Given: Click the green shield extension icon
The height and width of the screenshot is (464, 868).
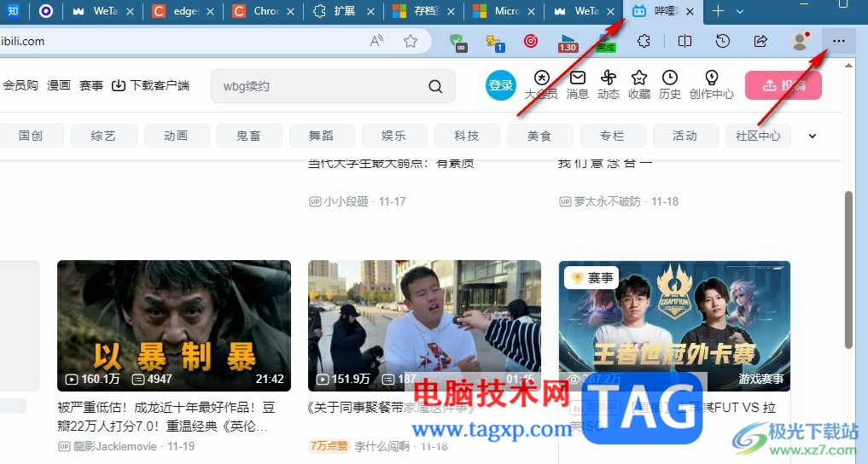Looking at the screenshot, I should pos(457,42).
